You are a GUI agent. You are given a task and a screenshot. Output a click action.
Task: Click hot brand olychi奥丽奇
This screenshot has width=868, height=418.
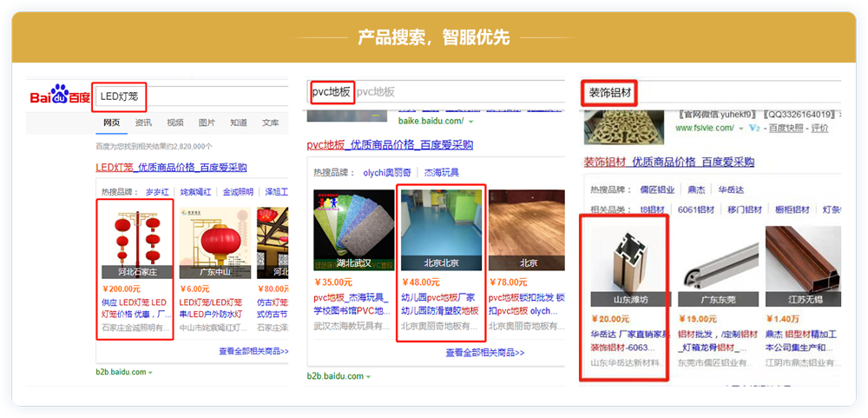coord(389,172)
